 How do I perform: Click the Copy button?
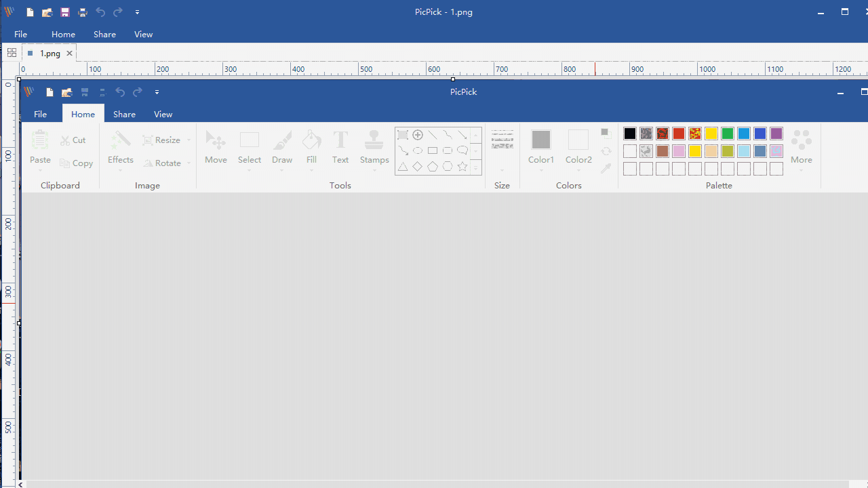coord(77,163)
